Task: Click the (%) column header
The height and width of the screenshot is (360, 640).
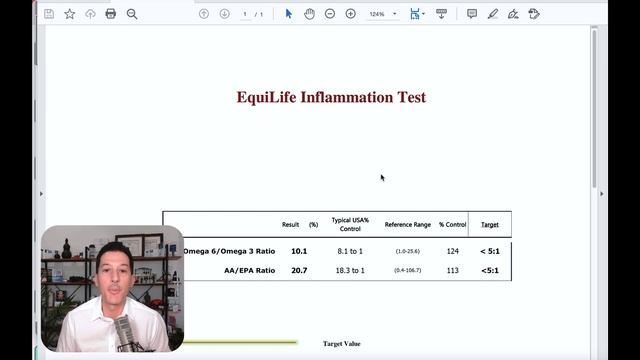Action: (x=313, y=224)
